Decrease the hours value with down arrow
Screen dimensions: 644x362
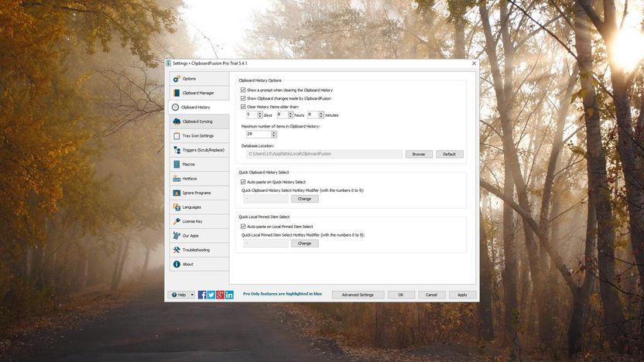pos(290,117)
